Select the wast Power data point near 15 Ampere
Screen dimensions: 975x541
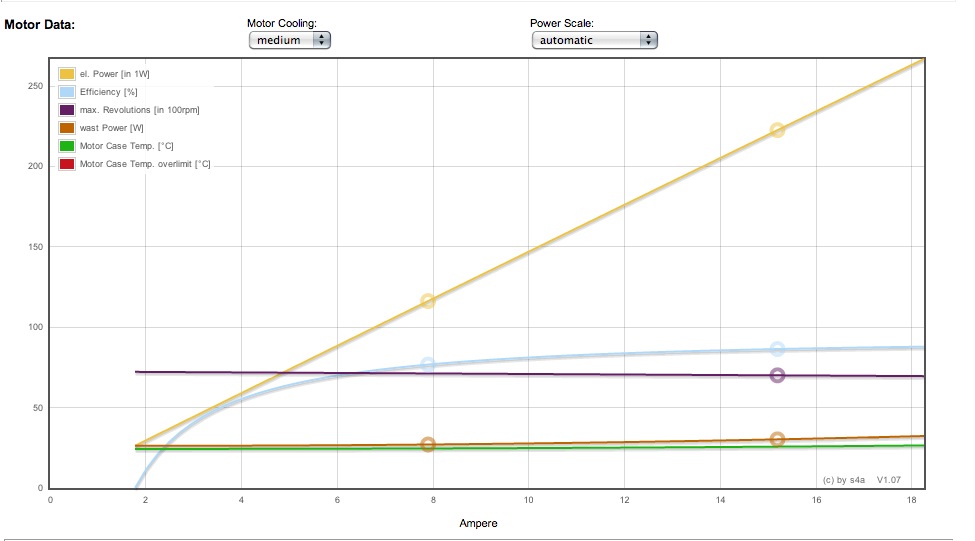[777, 439]
